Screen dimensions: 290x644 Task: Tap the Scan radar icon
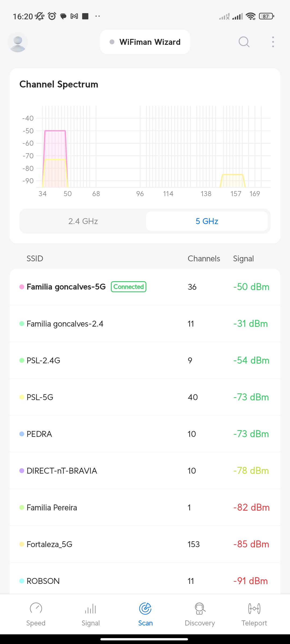(x=145, y=608)
